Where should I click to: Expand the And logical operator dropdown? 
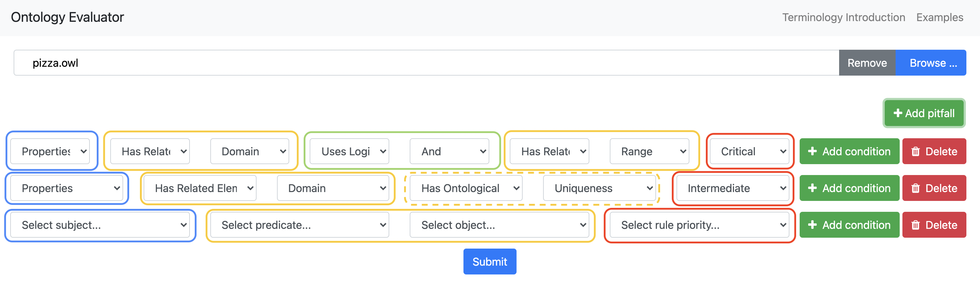[449, 152]
